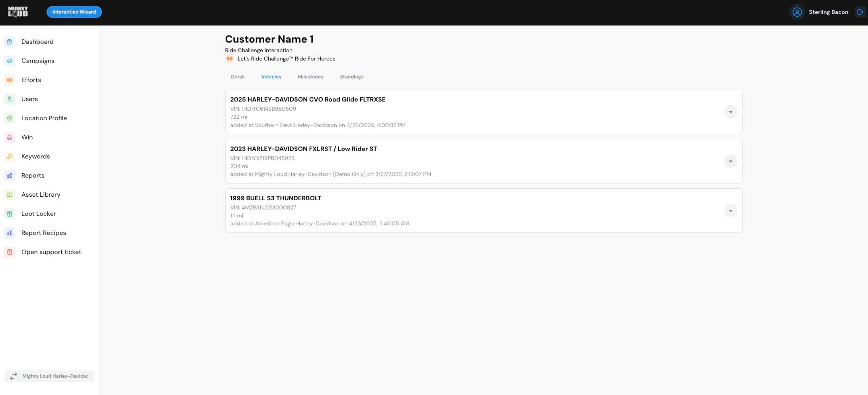This screenshot has width=868, height=395.
Task: Click the orange Ride Challenge effort icon
Action: (x=230, y=59)
